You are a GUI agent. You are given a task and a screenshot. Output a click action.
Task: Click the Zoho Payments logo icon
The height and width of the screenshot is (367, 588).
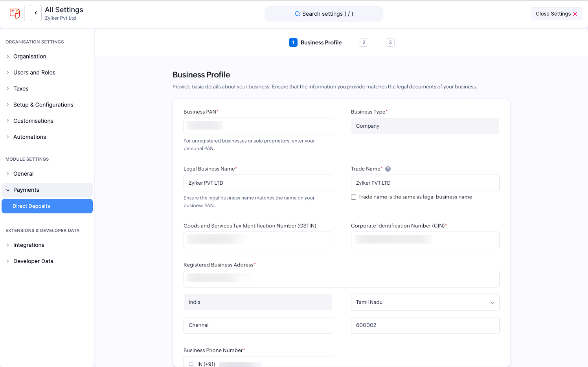point(15,13)
